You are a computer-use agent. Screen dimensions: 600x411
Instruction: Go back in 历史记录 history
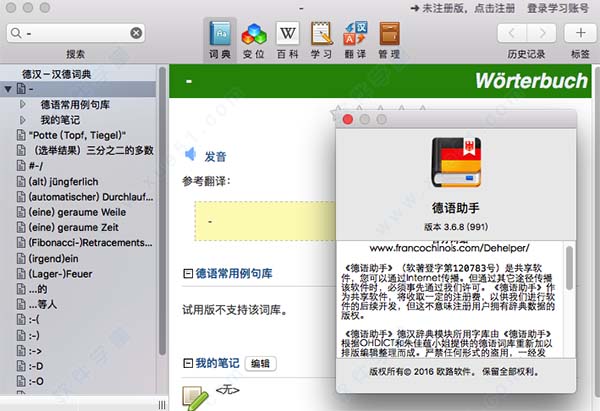(512, 33)
